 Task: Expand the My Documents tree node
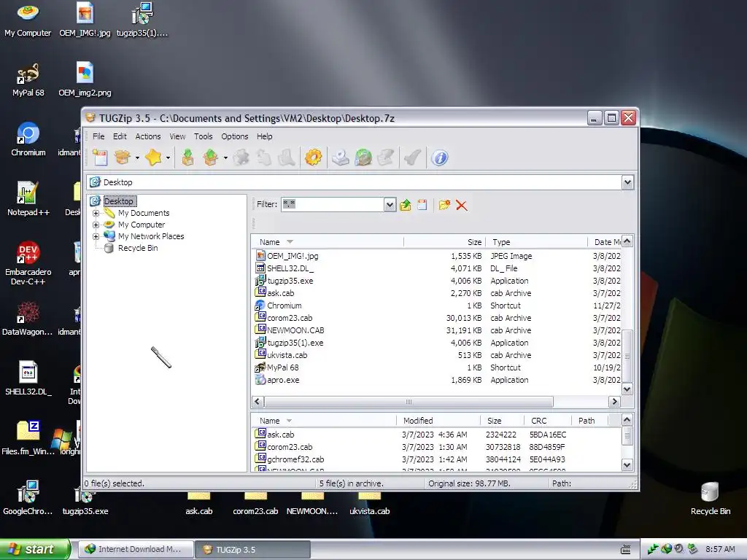pyautogui.click(x=96, y=214)
